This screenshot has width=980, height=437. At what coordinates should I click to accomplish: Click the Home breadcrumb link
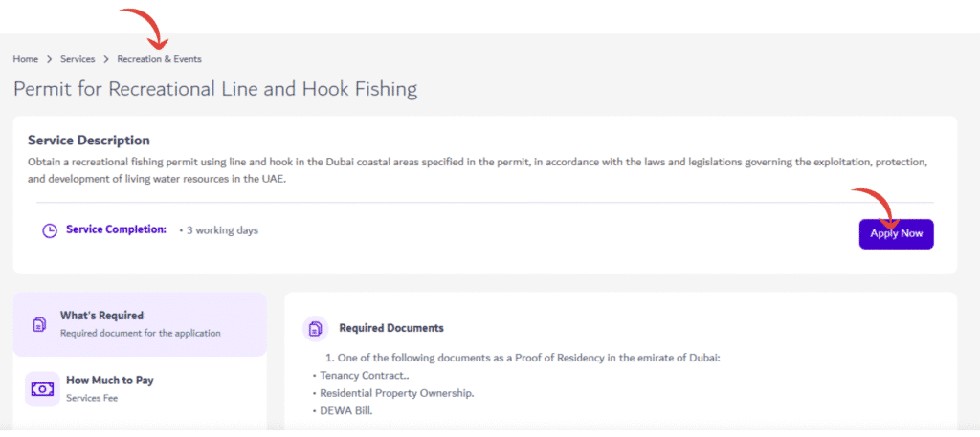tap(26, 59)
